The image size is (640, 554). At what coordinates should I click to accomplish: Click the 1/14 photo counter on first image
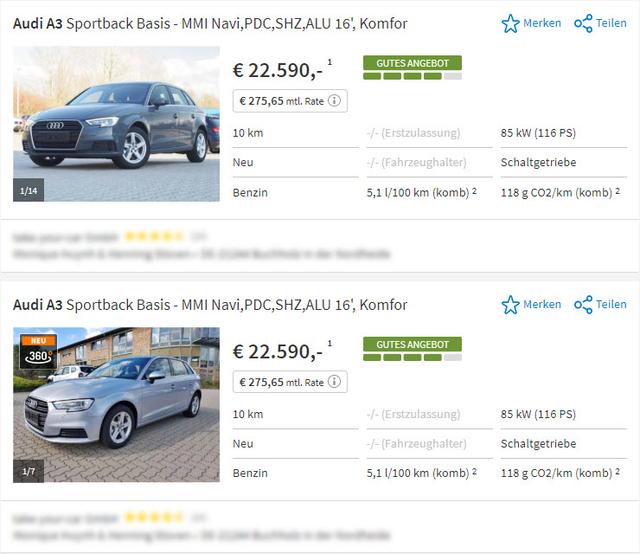coord(28,188)
